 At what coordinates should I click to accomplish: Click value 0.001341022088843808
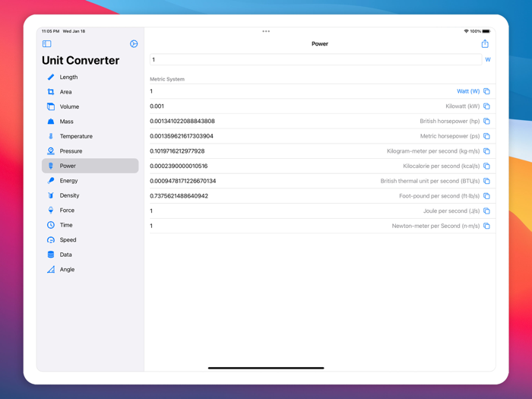(x=182, y=121)
